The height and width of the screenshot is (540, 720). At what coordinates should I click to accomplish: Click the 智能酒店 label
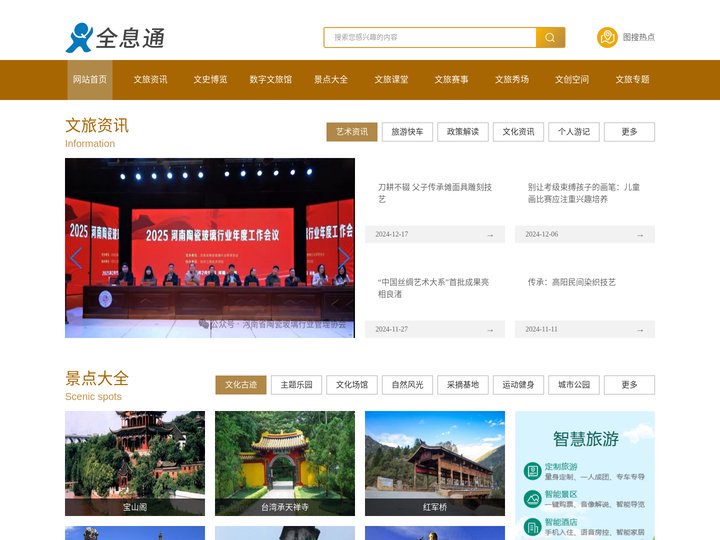coord(561,522)
